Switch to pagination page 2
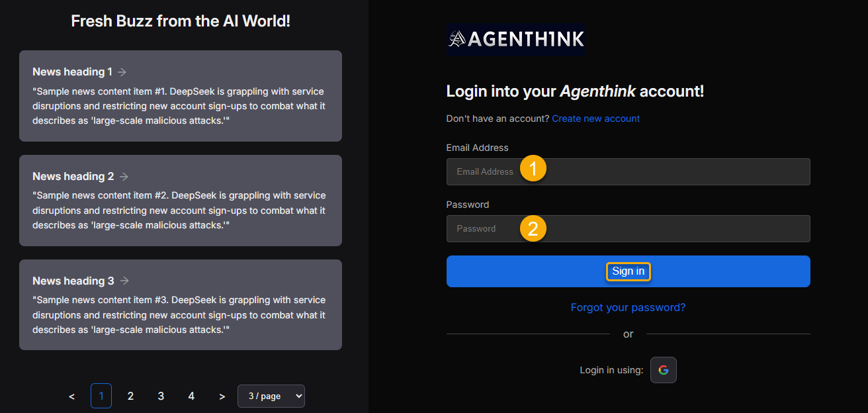The height and width of the screenshot is (413, 868). coord(130,396)
